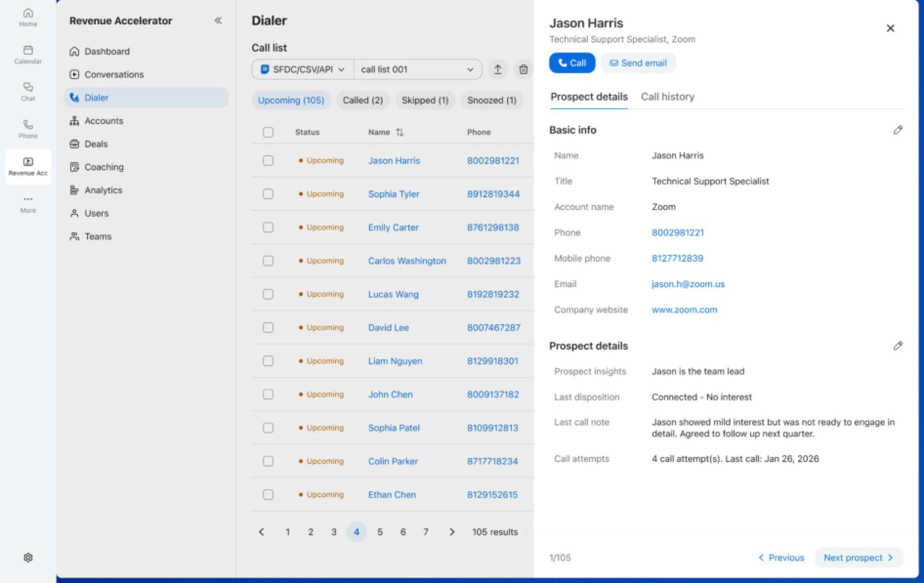Image resolution: width=924 pixels, height=583 pixels.
Task: Go to the Next prospect
Action: tap(858, 557)
